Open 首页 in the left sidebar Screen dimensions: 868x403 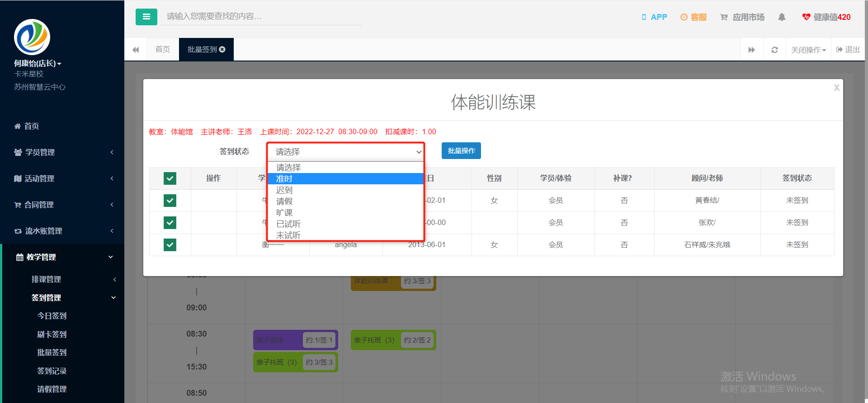point(27,126)
